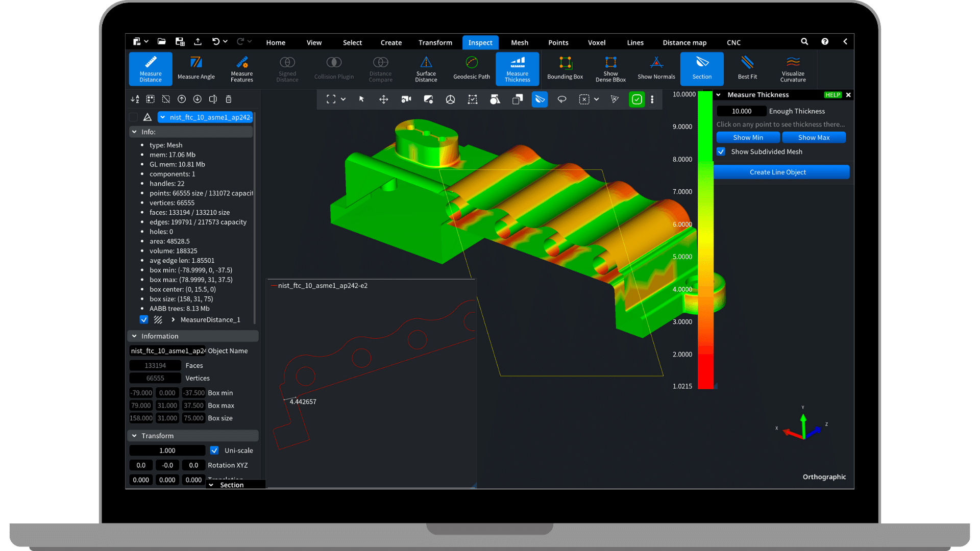980x551 pixels.
Task: Click the search magnifier icon
Action: pos(804,42)
